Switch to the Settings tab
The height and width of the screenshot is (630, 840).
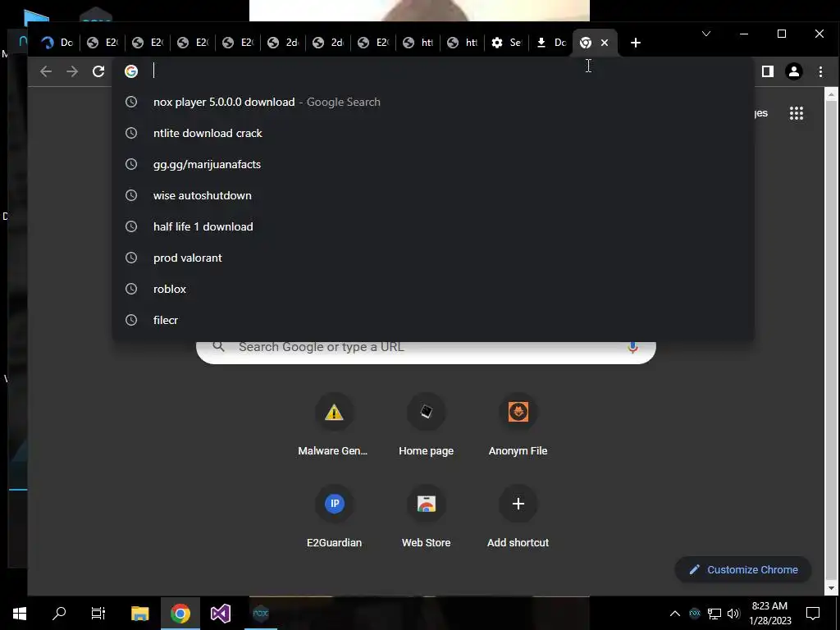pyautogui.click(x=506, y=43)
